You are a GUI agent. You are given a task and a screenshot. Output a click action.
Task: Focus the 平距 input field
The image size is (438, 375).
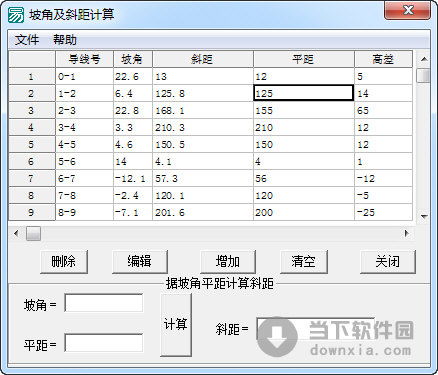click(104, 343)
